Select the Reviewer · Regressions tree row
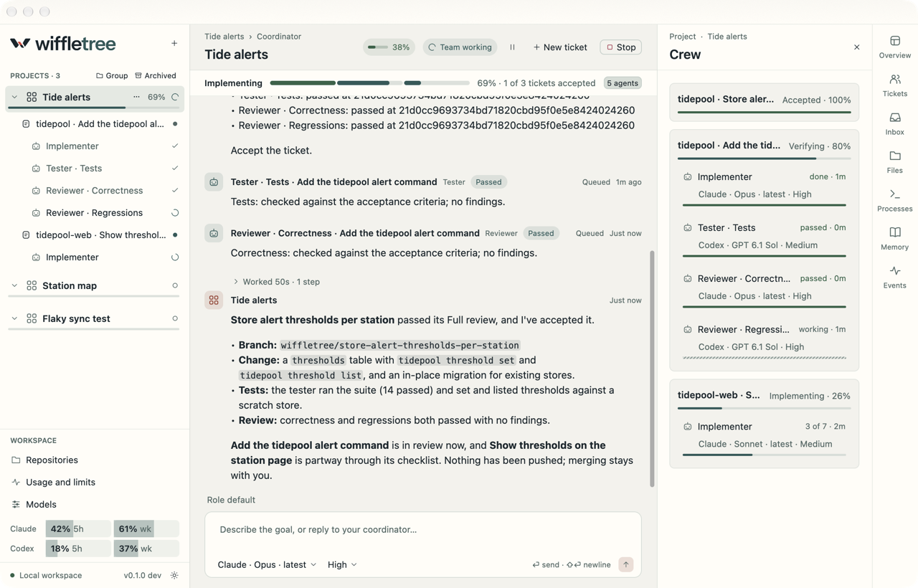The height and width of the screenshot is (588, 918). tap(95, 213)
